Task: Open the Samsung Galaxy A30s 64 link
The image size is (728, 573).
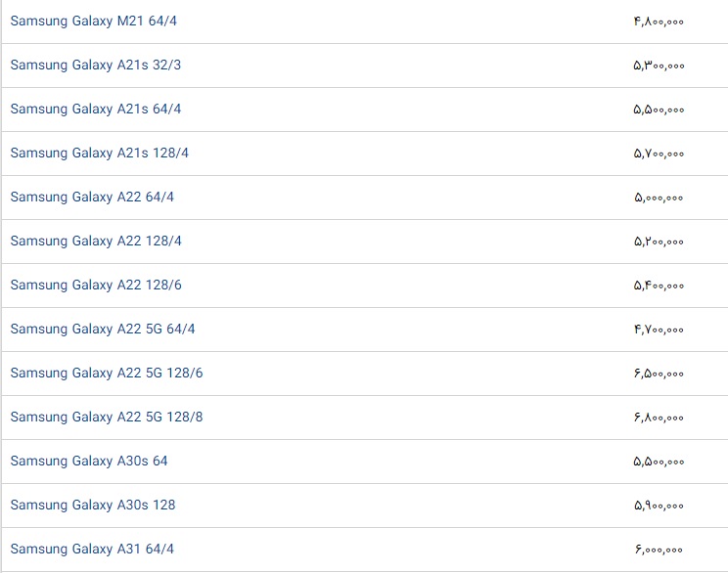Action: click(89, 461)
